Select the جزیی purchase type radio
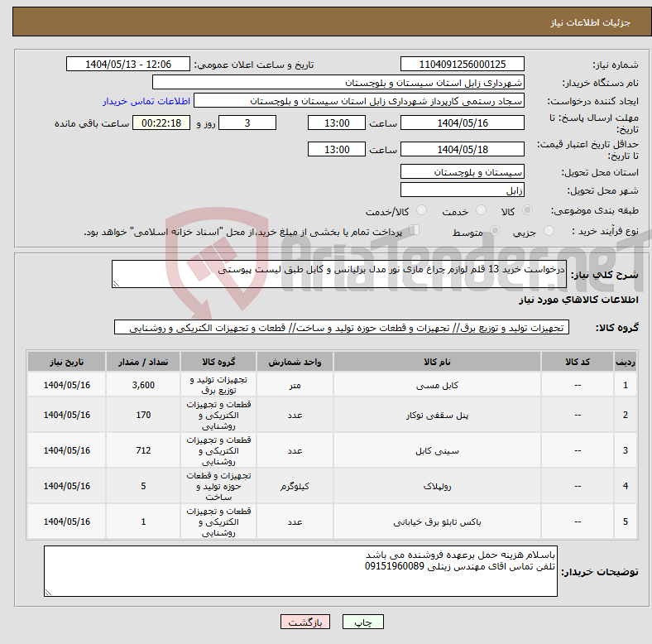652x644 pixels. [x=549, y=231]
